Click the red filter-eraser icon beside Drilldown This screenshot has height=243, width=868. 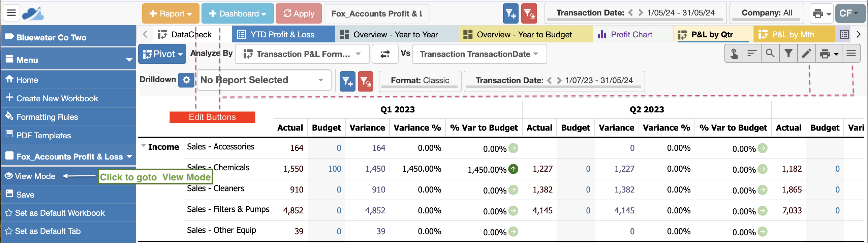[x=366, y=81]
